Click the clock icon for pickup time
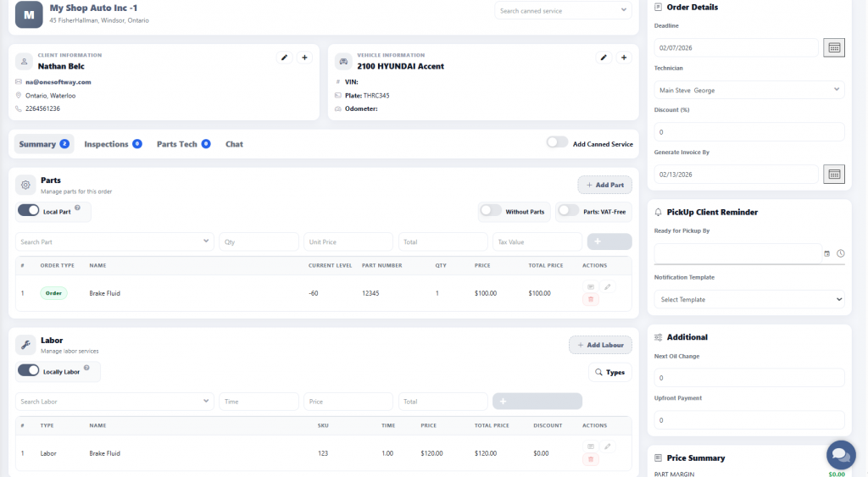868x477 pixels. tap(840, 253)
